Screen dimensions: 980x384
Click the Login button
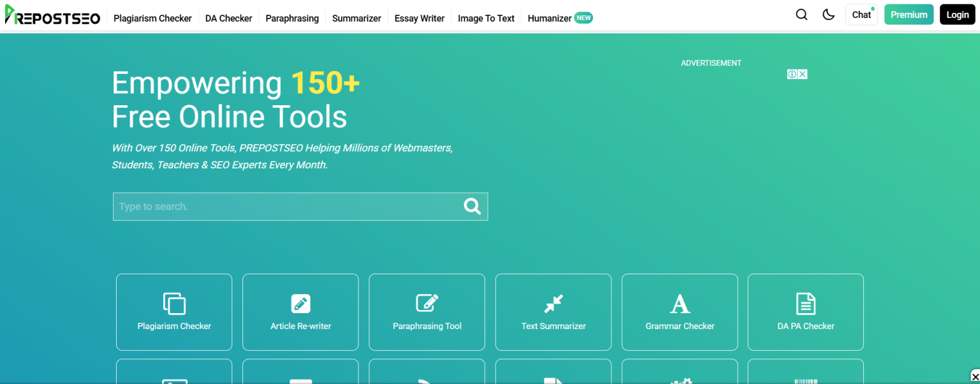tap(957, 14)
